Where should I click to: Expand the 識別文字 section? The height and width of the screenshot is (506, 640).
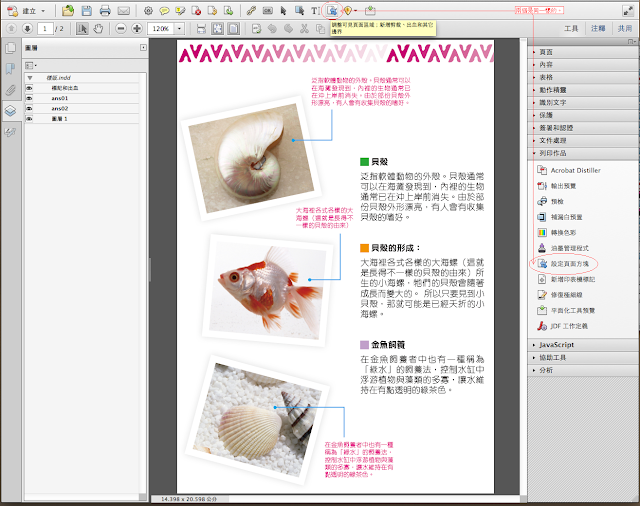pyautogui.click(x=584, y=102)
